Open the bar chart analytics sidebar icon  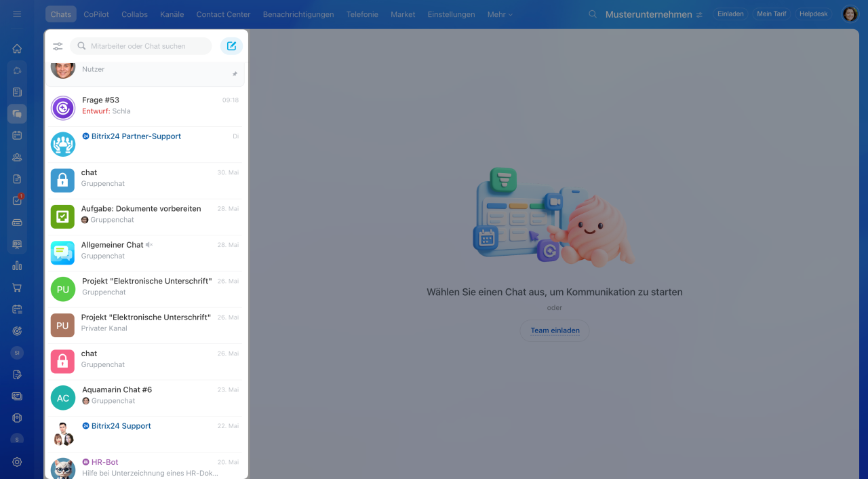pos(17,266)
